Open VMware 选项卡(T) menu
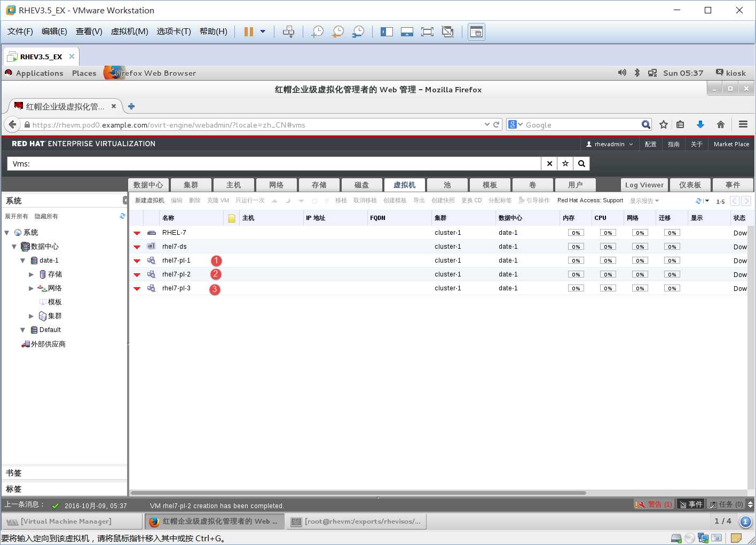This screenshot has height=545, width=756. coord(174,31)
